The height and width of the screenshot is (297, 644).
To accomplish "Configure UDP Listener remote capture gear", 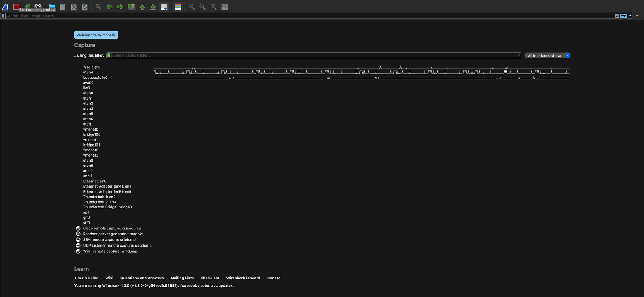I will click(x=78, y=245).
